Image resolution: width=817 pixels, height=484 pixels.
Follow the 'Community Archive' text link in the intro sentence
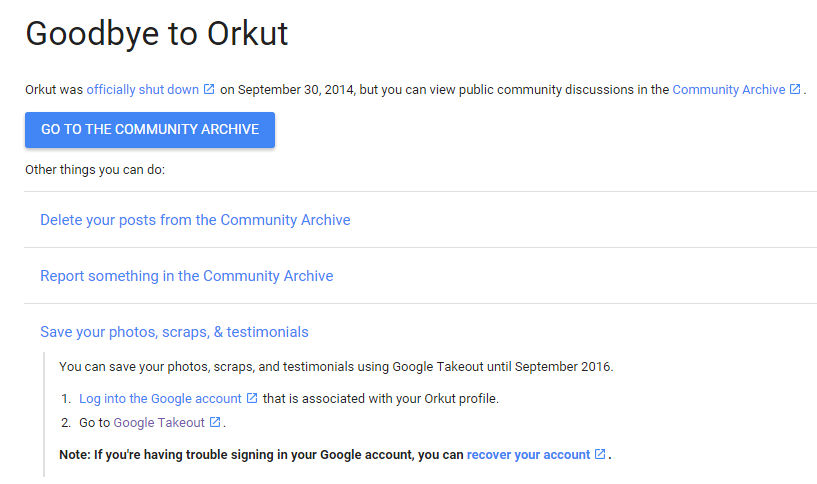(x=728, y=90)
